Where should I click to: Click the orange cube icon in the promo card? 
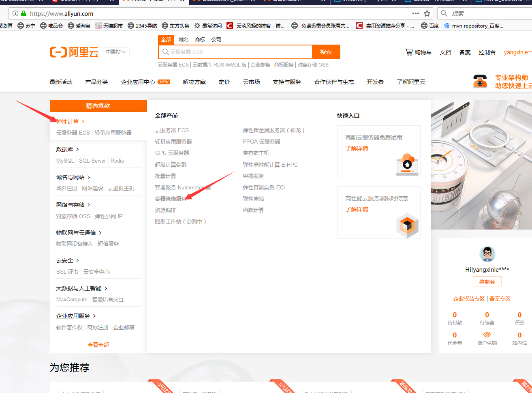pyautogui.click(x=407, y=225)
